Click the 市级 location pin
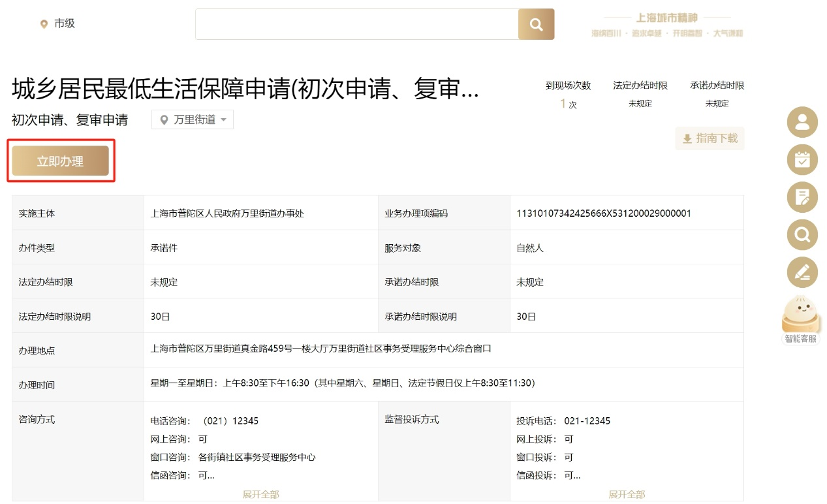The height and width of the screenshot is (504, 827). tap(44, 24)
